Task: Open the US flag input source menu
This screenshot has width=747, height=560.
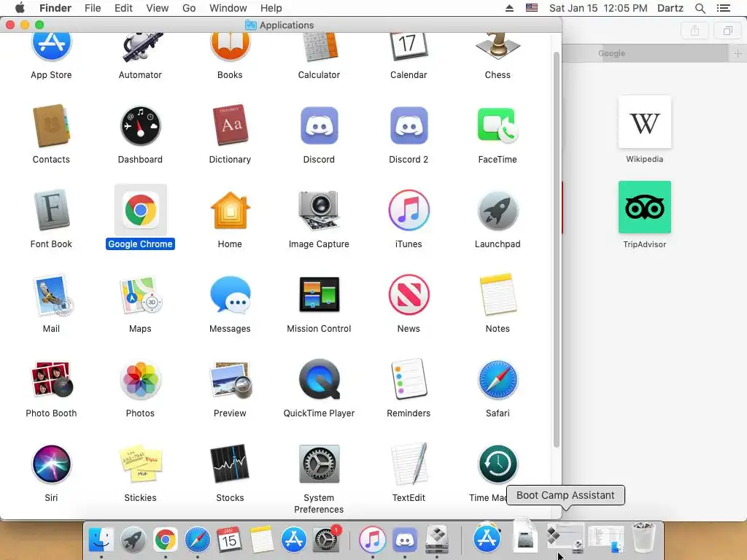Action: pos(532,8)
